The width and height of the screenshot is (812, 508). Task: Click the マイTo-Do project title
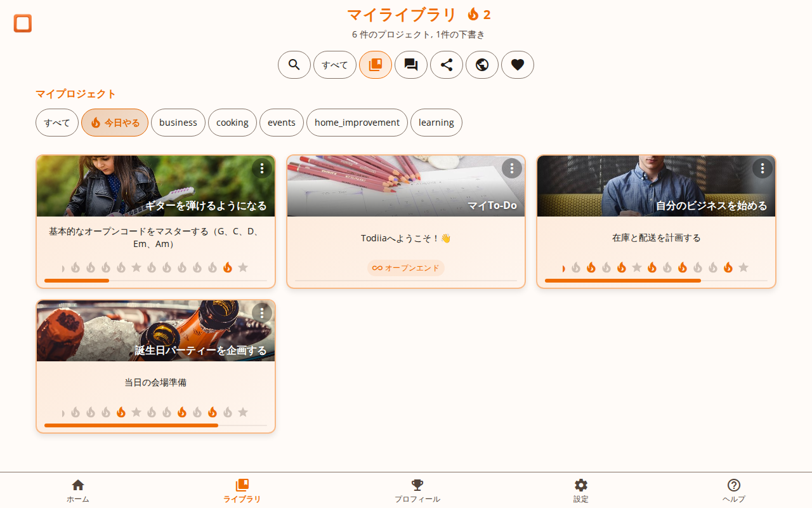492,206
